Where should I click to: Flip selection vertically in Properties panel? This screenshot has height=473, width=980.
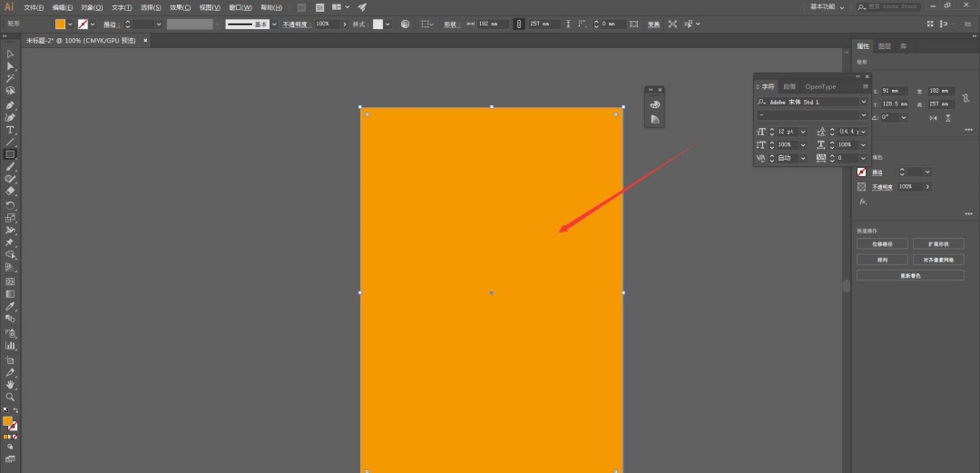pos(948,118)
